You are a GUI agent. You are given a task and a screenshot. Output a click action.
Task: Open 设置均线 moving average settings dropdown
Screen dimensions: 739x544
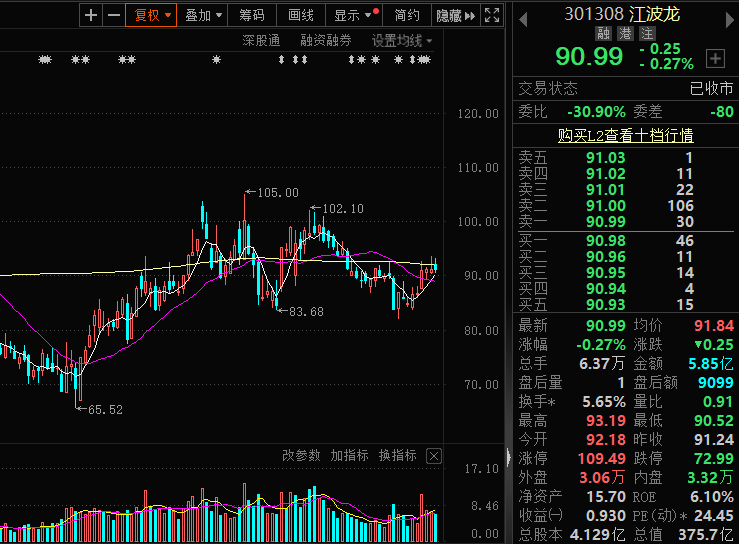pyautogui.click(x=402, y=41)
